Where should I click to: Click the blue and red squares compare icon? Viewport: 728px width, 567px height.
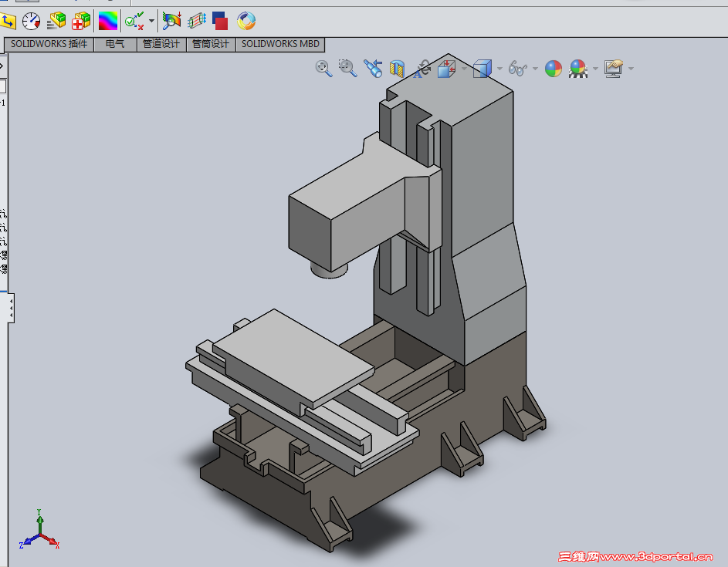click(x=220, y=21)
